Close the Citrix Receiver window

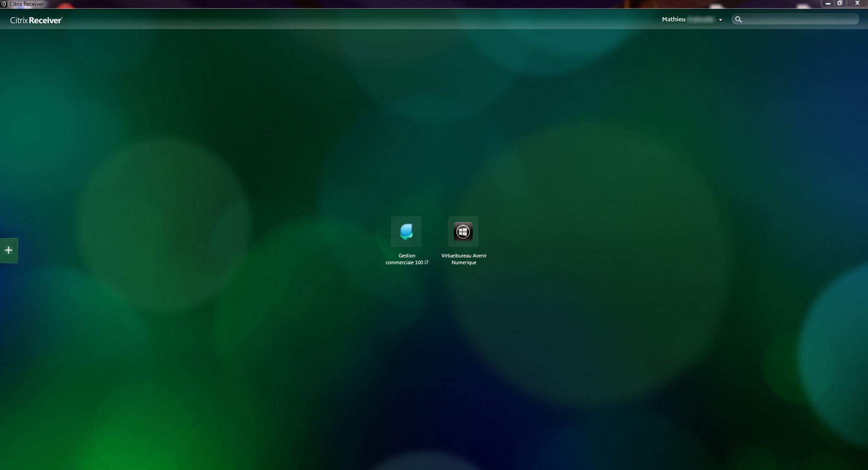click(857, 3)
